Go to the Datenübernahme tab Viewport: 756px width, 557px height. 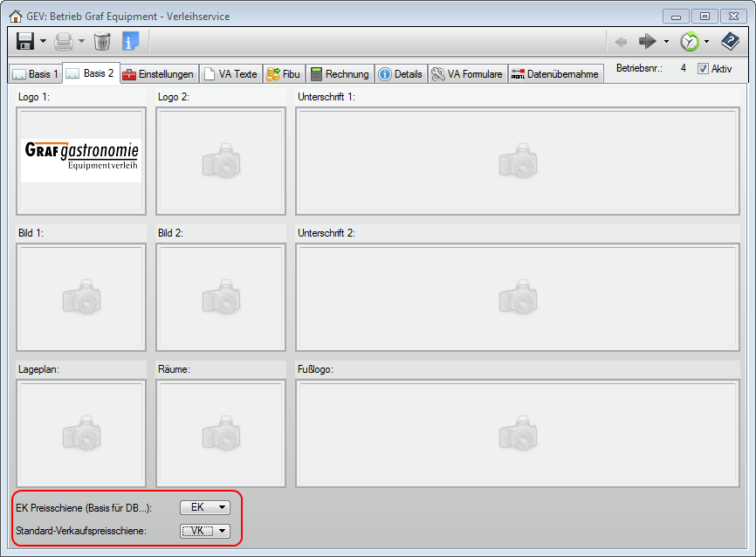pyautogui.click(x=555, y=74)
